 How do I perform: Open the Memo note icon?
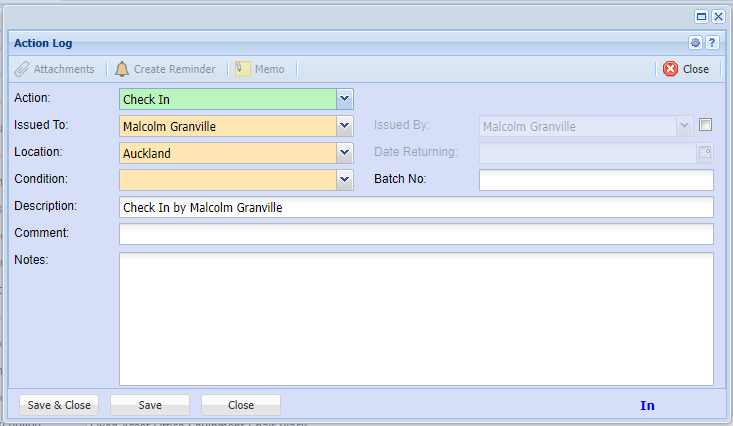[x=243, y=69]
